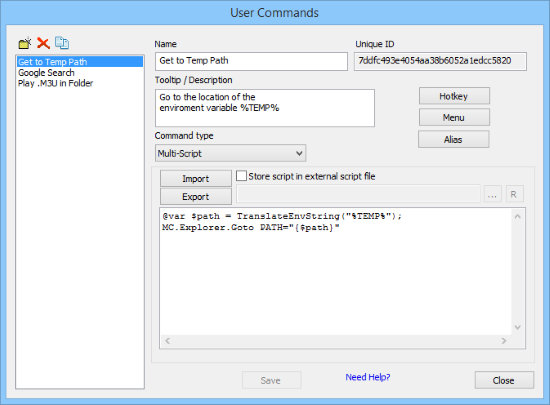Delete selected command with red X
The width and height of the screenshot is (550, 405).
tap(43, 43)
